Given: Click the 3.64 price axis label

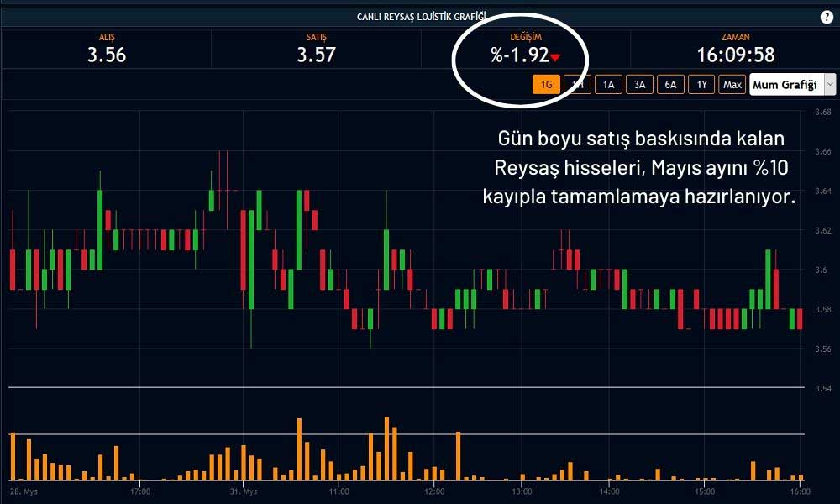Looking at the screenshot, I should 823,192.
